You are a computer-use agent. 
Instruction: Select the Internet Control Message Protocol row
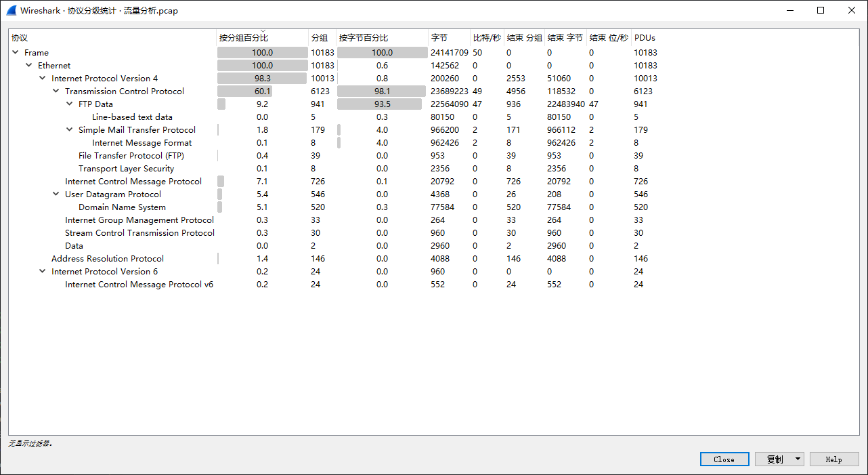pyautogui.click(x=433, y=181)
